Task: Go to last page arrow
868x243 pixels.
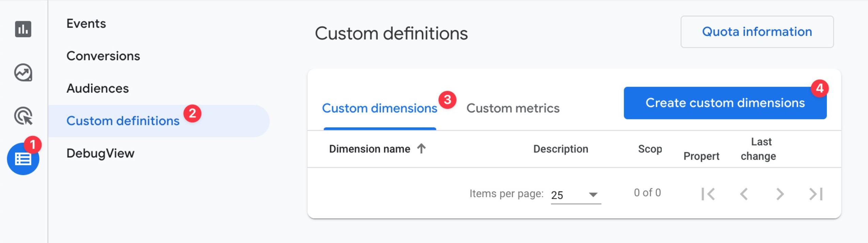Action: pos(816,194)
